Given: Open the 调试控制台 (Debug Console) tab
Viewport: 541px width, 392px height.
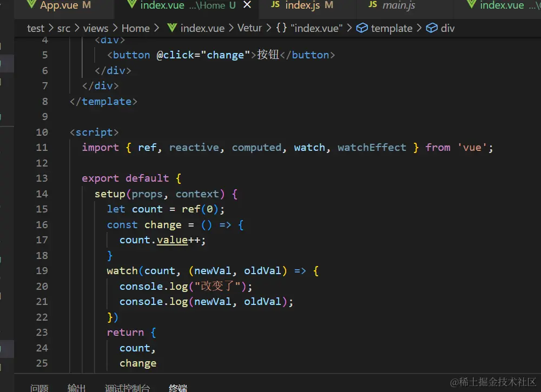Looking at the screenshot, I should click(x=127, y=388).
